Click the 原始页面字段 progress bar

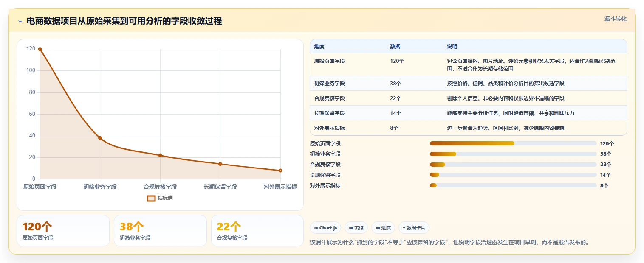click(513, 143)
